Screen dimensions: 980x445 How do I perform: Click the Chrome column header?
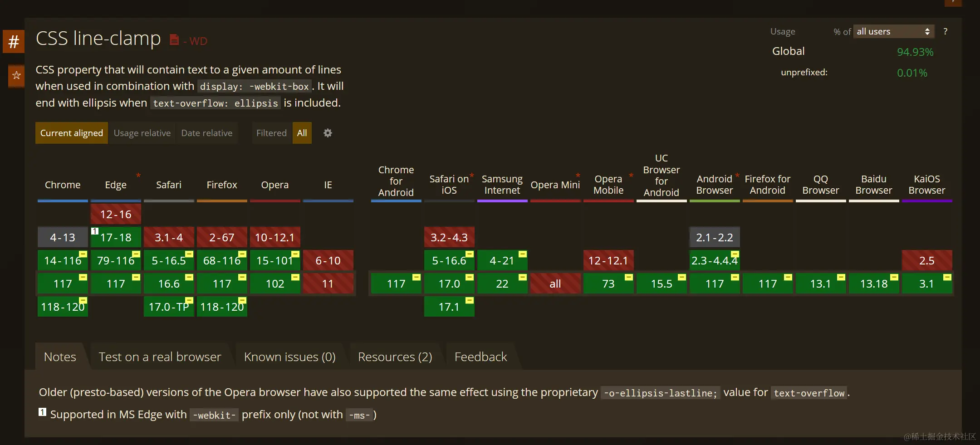pos(63,185)
